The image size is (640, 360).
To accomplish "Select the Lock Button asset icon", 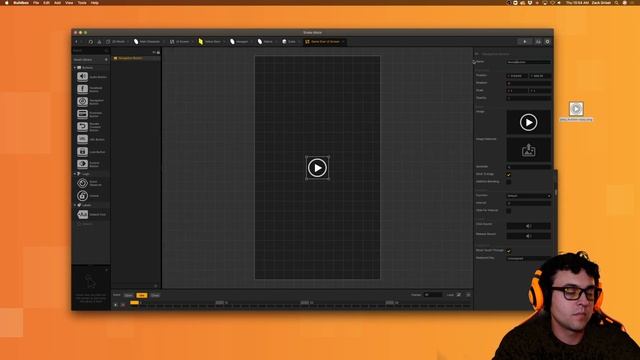I will (82, 151).
